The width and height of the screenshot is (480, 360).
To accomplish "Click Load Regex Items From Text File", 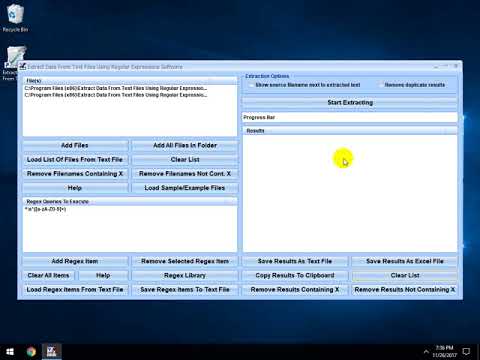I will [x=75, y=290].
